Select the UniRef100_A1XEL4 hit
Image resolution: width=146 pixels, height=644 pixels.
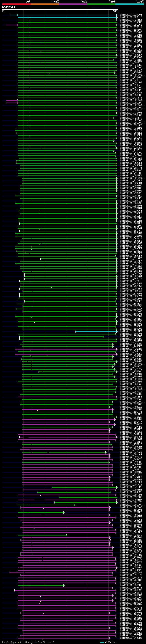pyautogui.click(x=131, y=20)
